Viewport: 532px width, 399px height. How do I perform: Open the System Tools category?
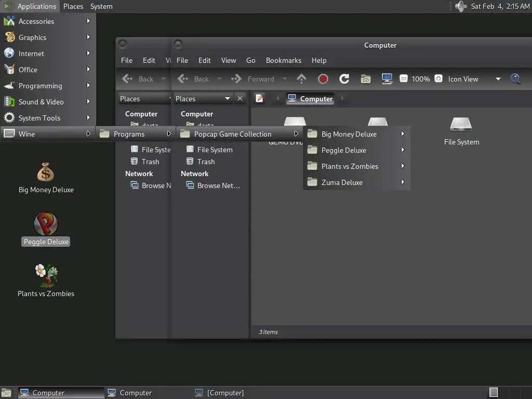pos(48,118)
